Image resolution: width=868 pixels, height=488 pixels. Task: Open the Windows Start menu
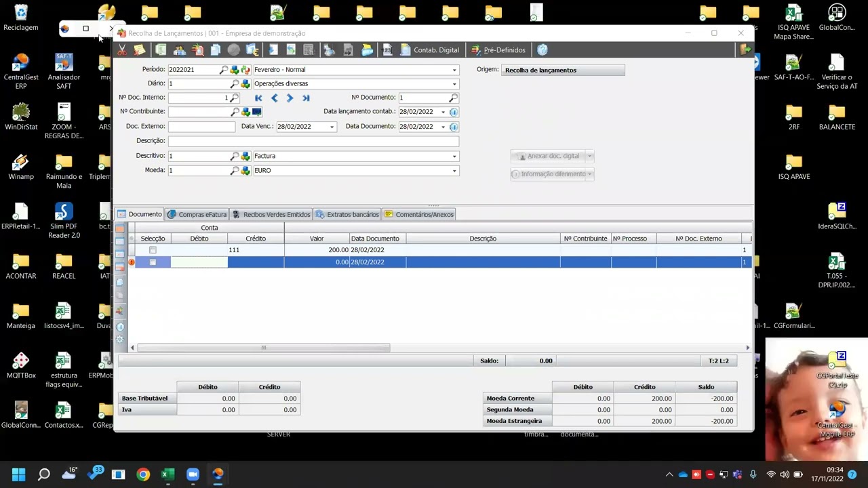tap(19, 474)
